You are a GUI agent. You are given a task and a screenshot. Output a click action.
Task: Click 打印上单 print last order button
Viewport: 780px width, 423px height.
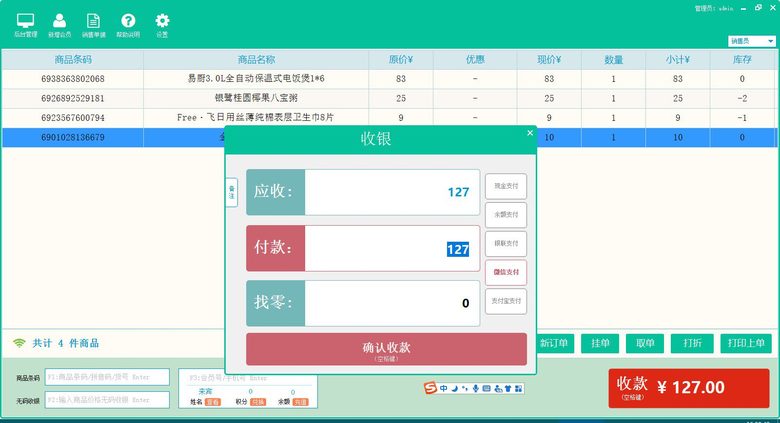(746, 343)
